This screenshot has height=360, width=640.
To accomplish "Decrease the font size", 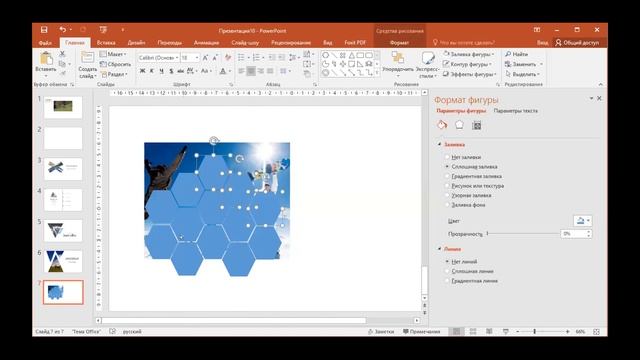I will (x=215, y=58).
